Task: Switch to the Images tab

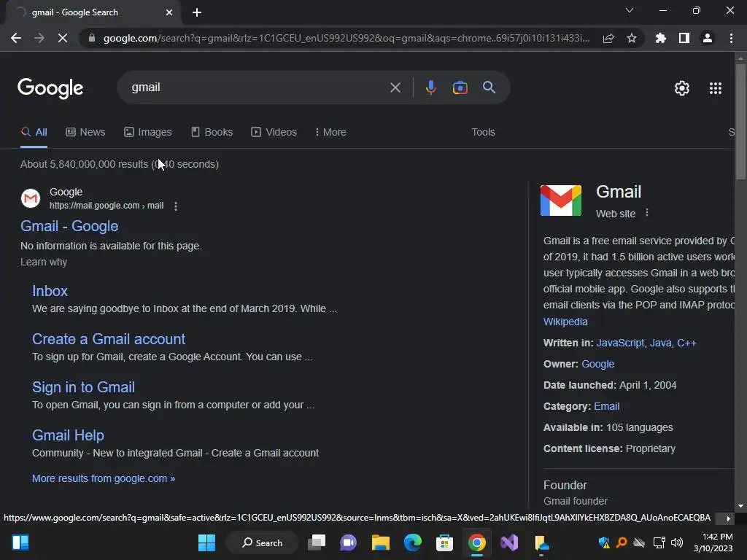Action: [x=147, y=132]
